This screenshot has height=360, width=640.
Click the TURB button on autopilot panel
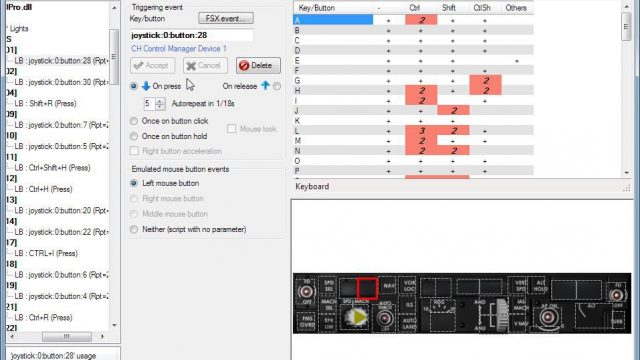coord(618,320)
